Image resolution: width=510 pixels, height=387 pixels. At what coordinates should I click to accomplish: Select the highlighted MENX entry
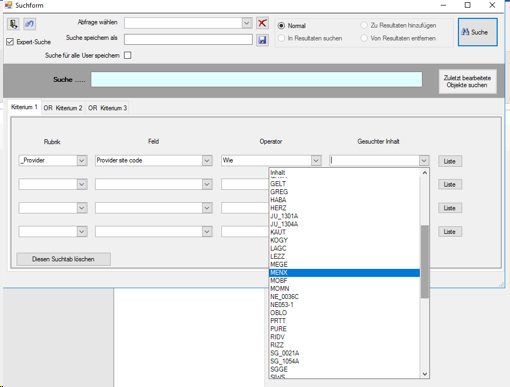[x=344, y=273]
